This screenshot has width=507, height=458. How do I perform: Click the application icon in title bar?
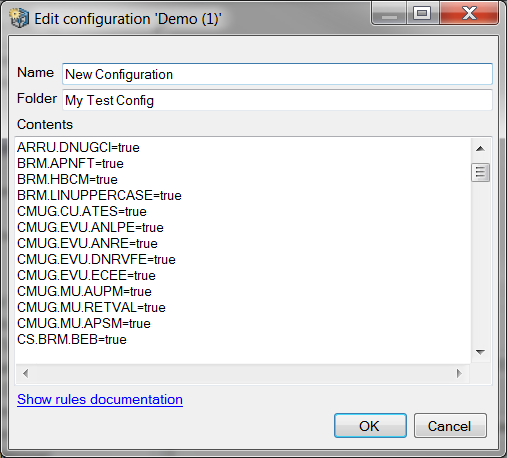pyautogui.click(x=19, y=18)
